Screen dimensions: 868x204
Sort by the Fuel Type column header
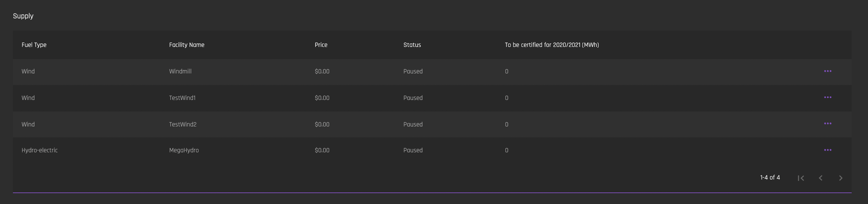[x=34, y=45]
